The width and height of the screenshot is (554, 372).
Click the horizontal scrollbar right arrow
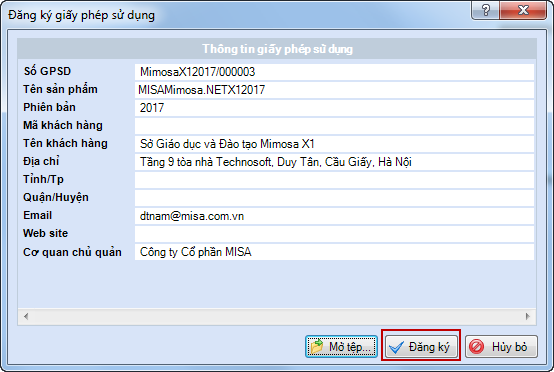(528, 316)
